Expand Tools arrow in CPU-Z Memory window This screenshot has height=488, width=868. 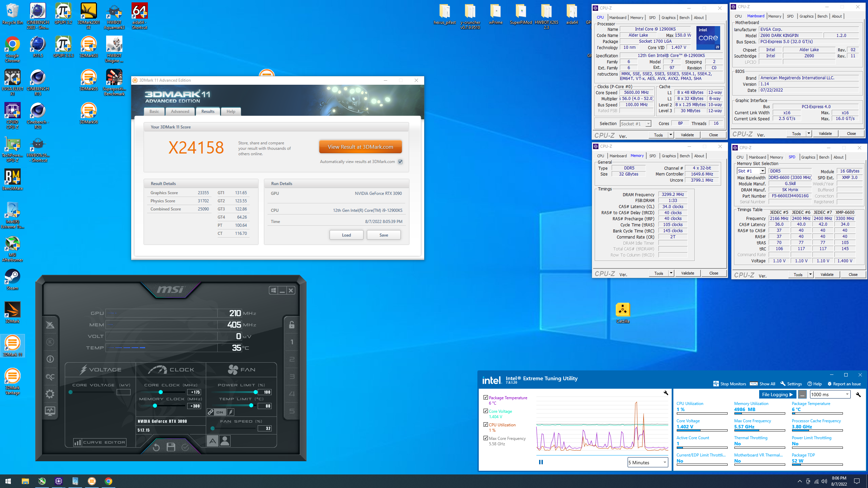point(671,273)
